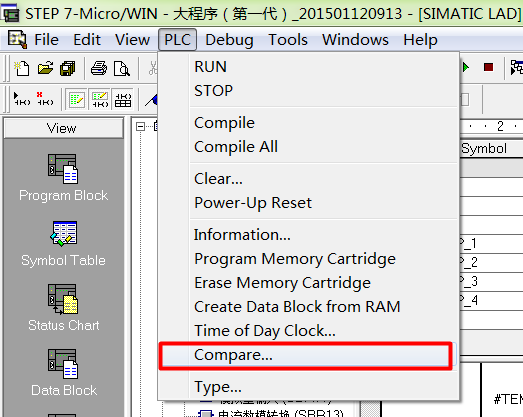Select Time of Day Clock... entry
The height and width of the screenshot is (417, 523).
265,331
